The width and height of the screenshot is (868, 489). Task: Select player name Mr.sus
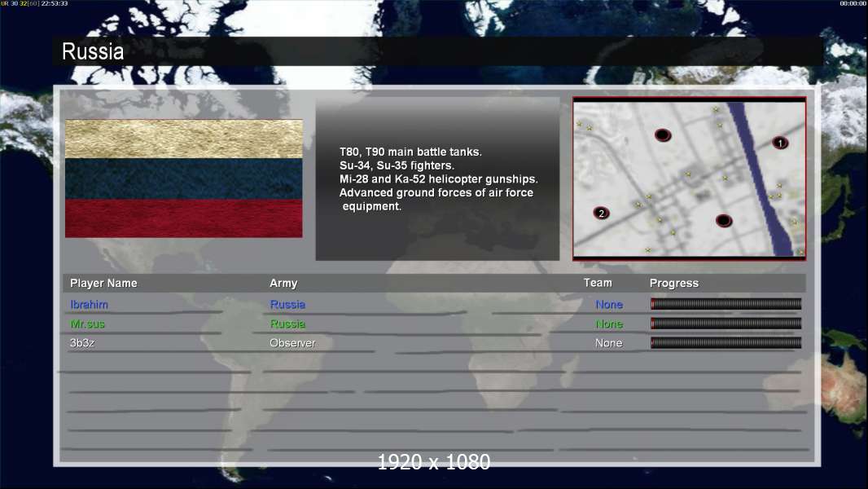[87, 324]
